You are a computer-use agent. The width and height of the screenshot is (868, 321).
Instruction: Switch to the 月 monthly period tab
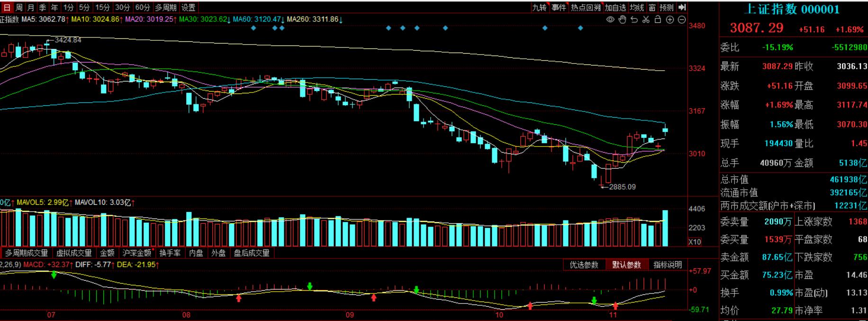tap(31, 8)
